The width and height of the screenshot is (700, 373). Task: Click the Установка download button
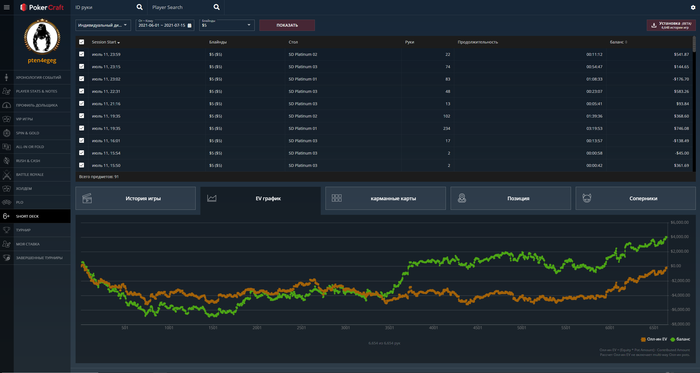(671, 25)
